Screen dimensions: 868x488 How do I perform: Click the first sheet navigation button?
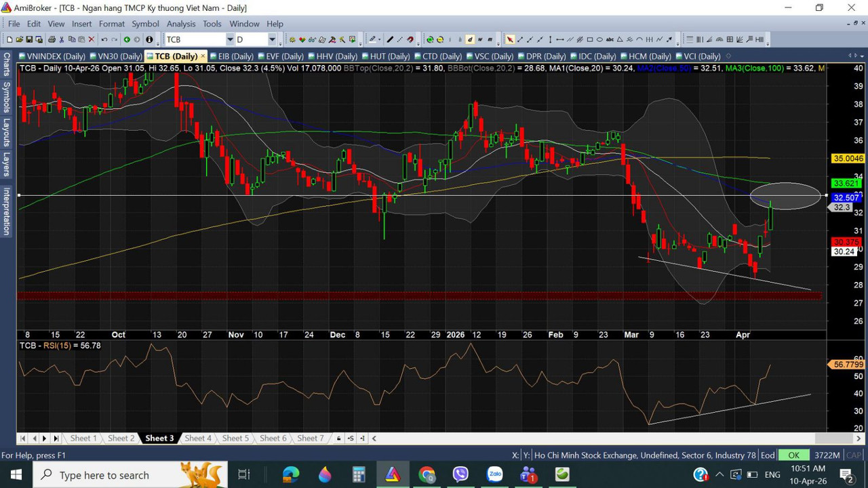[24, 439]
